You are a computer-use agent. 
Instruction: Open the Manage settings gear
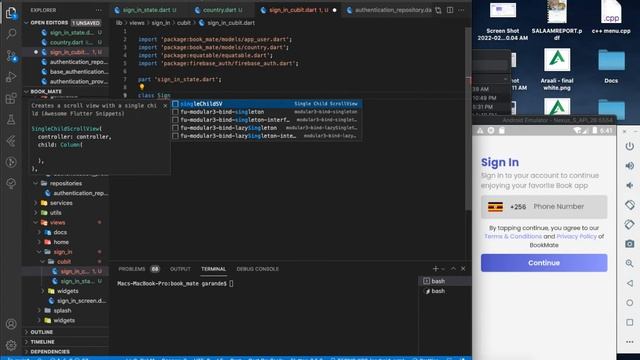click(11, 345)
